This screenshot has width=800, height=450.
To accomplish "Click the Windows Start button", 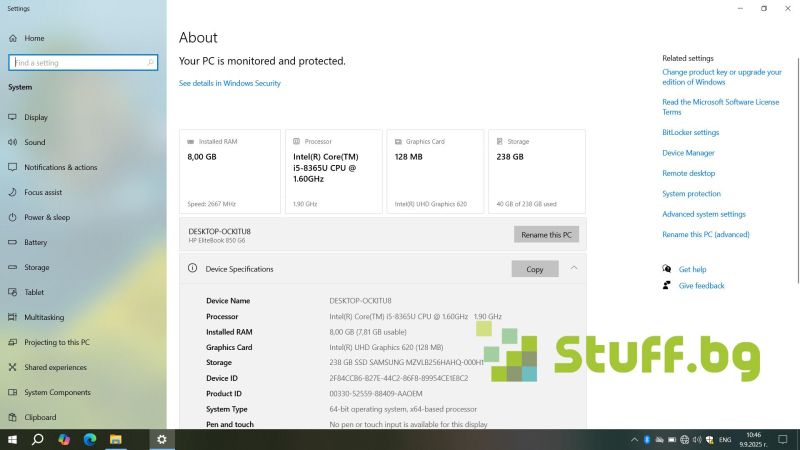I will [x=13, y=439].
